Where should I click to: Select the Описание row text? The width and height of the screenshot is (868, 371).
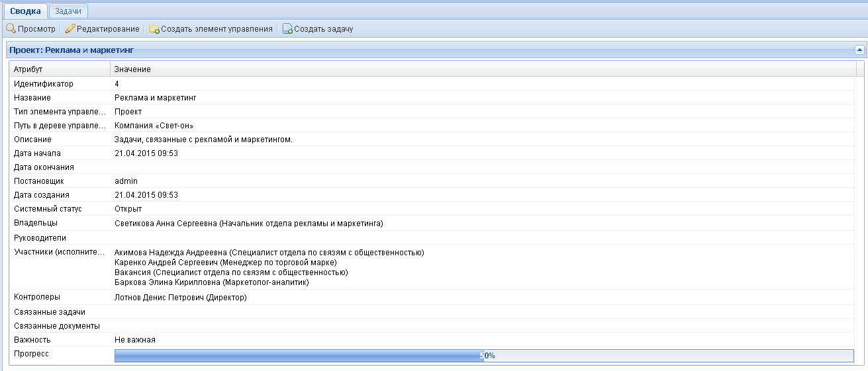pos(203,140)
